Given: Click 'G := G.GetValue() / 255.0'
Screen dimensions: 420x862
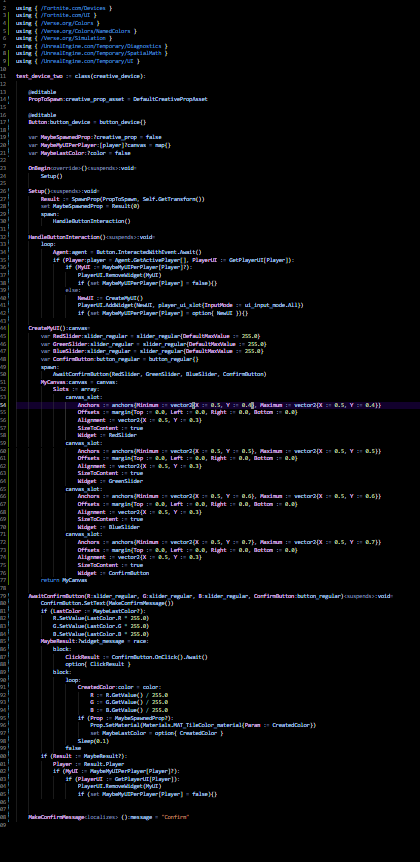Looking at the screenshot, I should [x=129, y=703].
